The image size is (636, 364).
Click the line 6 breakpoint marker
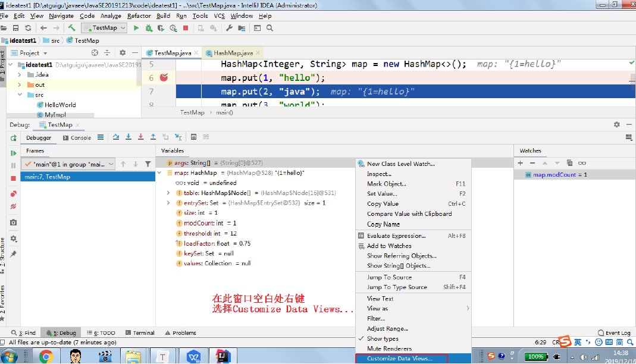(x=164, y=77)
